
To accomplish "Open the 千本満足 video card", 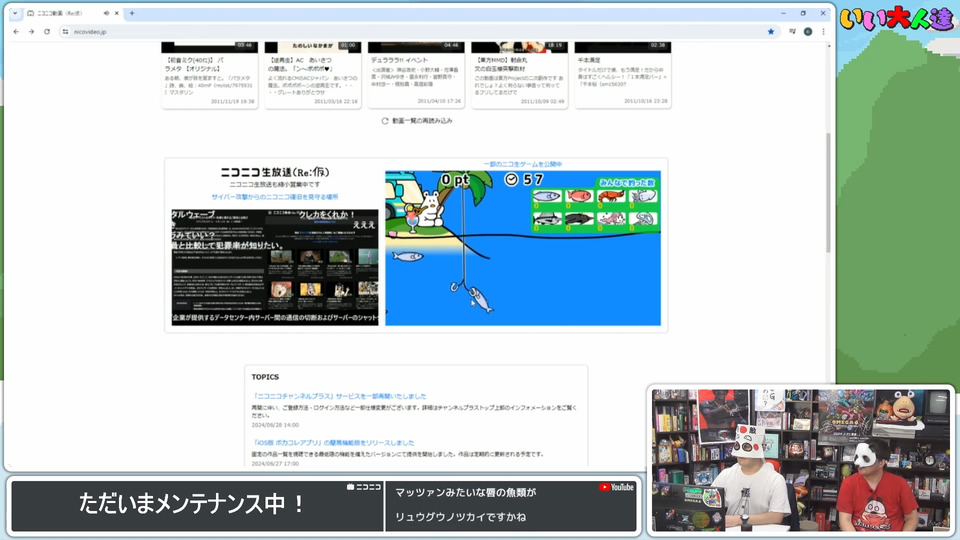I will coord(623,75).
